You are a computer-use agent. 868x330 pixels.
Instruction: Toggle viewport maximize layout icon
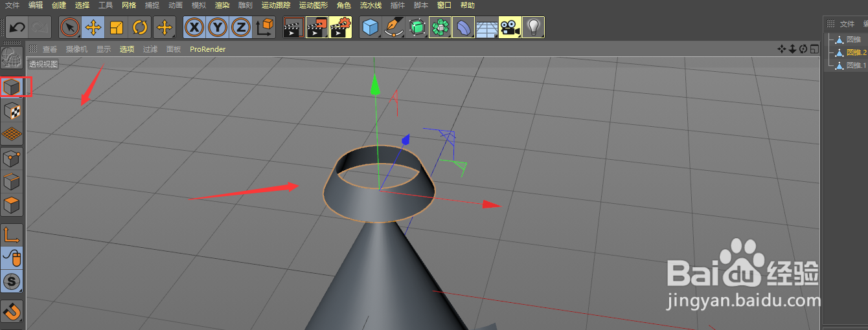click(814, 49)
